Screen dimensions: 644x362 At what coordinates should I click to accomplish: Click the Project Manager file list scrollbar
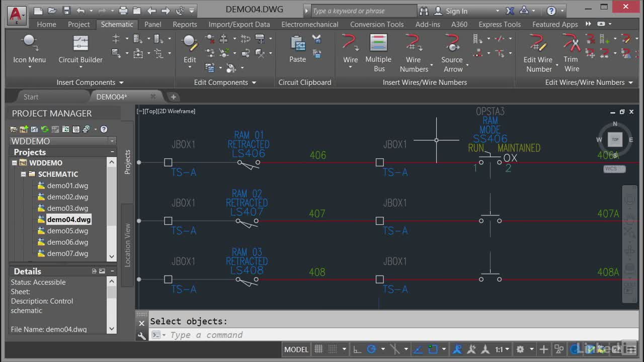(112, 209)
